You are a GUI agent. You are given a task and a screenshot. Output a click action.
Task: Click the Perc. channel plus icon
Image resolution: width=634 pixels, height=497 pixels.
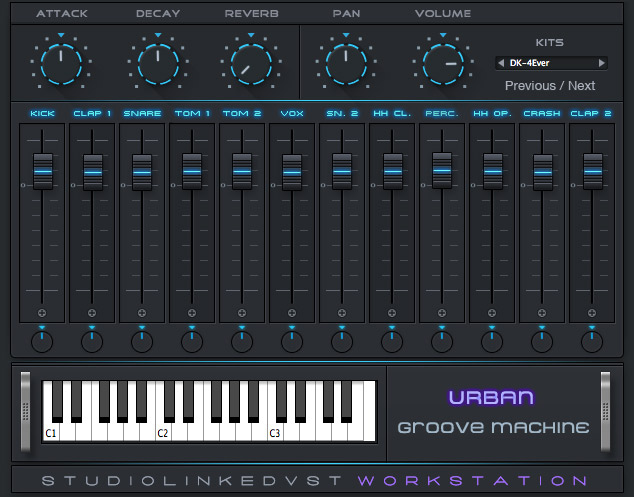click(442, 313)
